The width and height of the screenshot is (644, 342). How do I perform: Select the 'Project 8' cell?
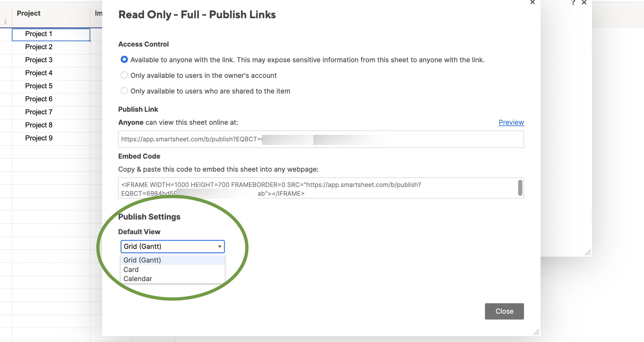pyautogui.click(x=51, y=126)
